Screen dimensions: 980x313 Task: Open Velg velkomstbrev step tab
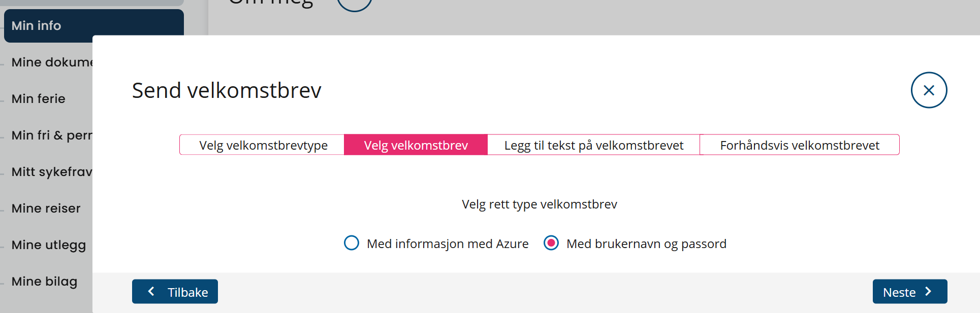pos(416,145)
